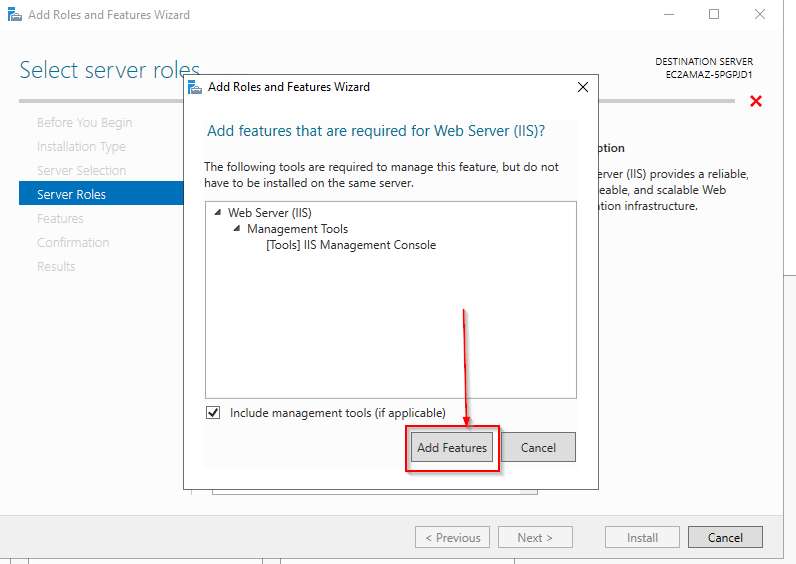This screenshot has height=564, width=796.
Task: Click the main window wizard icon
Action: 15,14
